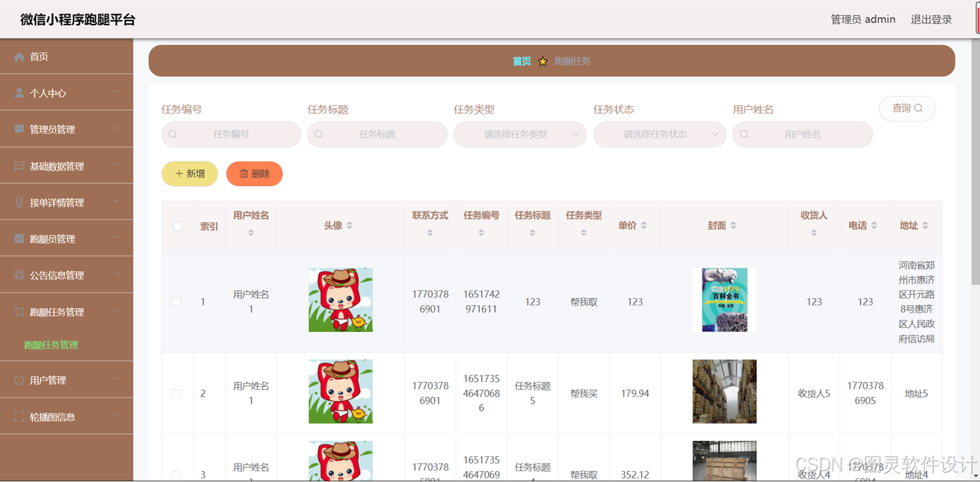980x482 pixels.
Task: Click the icon beside 跑腿任务管理
Action: click(19, 312)
